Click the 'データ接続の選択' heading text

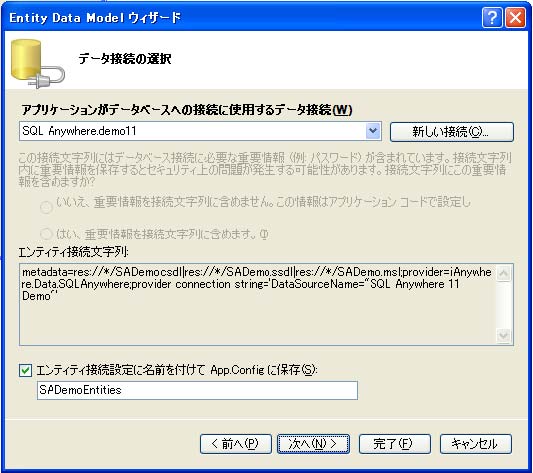pos(125,59)
